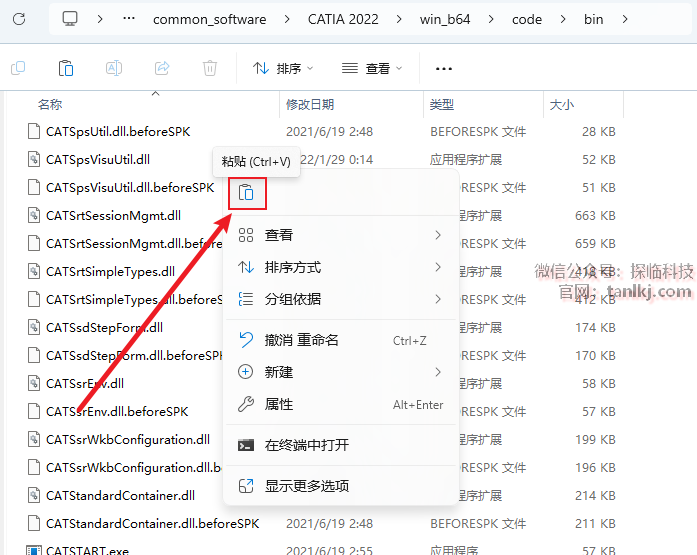Click the Paste icon in the toolbar
Screen dimensions: 697x555
[x=66, y=68]
